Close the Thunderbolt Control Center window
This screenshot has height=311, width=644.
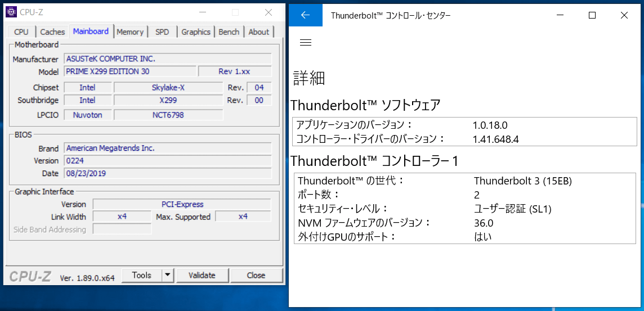click(624, 16)
